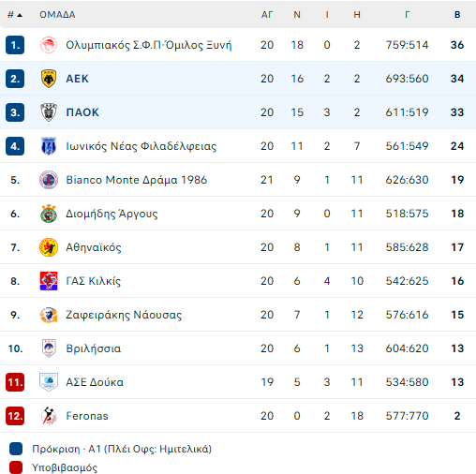Click the Διομήδης Άργους crest
This screenshot has height=474, width=476.
[49, 214]
